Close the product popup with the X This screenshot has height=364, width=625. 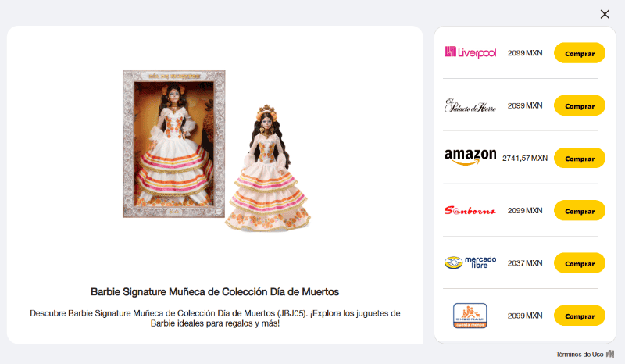click(x=605, y=14)
